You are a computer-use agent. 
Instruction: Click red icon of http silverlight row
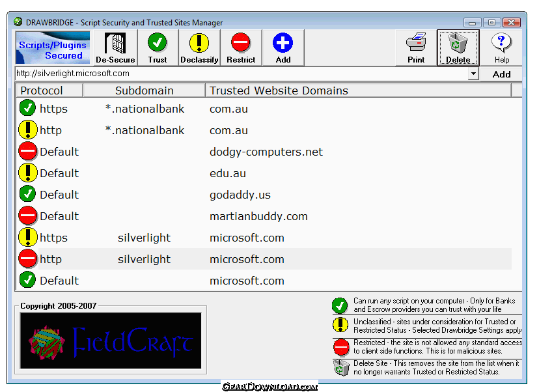27,259
